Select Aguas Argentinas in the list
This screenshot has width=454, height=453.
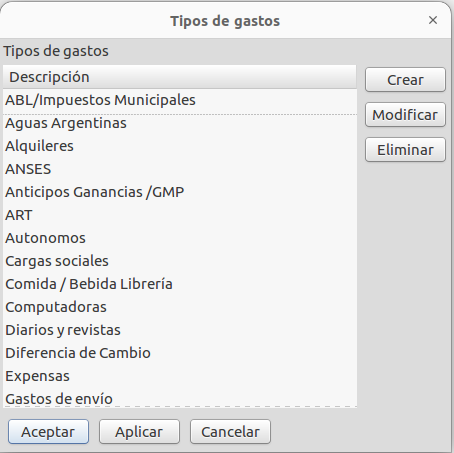(x=180, y=123)
